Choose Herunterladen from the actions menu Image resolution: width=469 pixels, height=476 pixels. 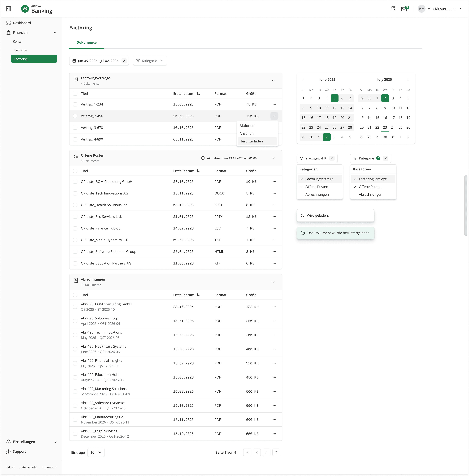[x=251, y=141]
